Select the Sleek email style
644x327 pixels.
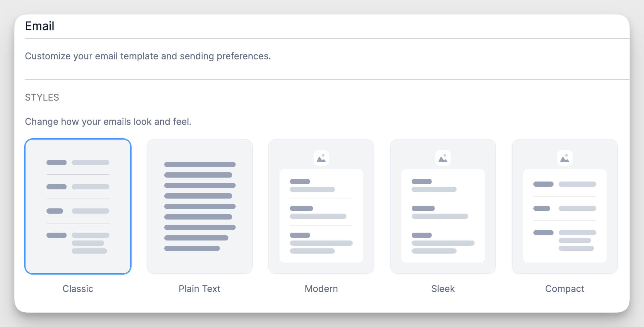tap(443, 206)
